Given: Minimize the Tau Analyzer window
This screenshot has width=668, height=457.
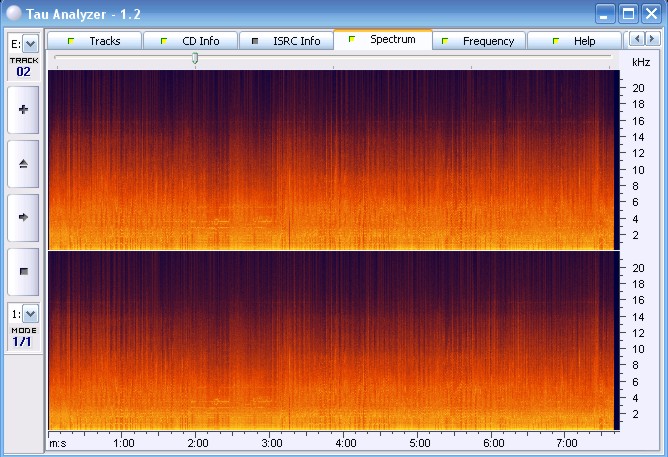Looking at the screenshot, I should [x=605, y=13].
